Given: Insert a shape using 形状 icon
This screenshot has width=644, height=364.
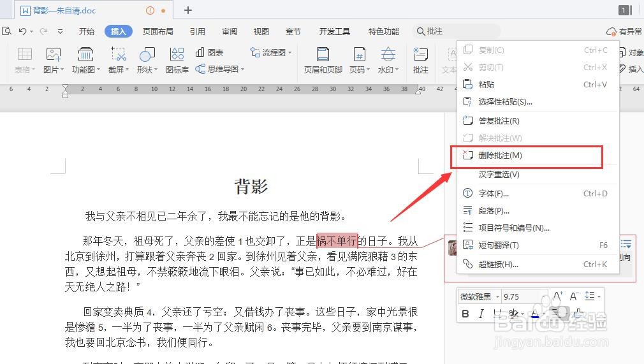Looking at the screenshot, I should tap(147, 54).
